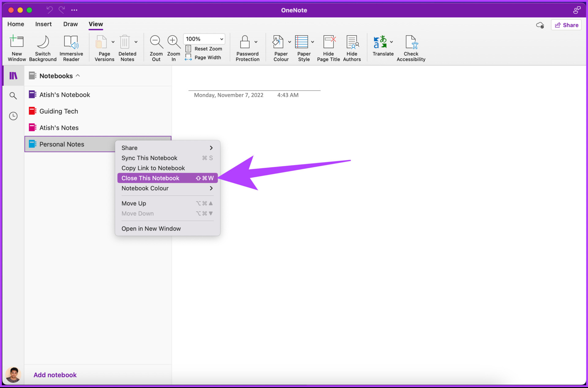Image resolution: width=588 pixels, height=388 pixels.
Task: Enable Password Protection
Action: [247, 47]
